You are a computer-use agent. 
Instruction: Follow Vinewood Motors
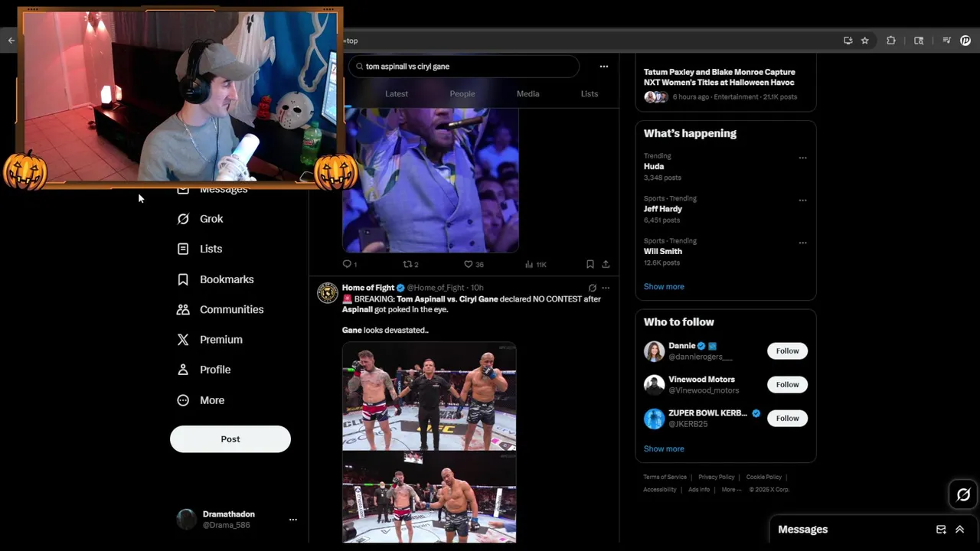(x=787, y=385)
